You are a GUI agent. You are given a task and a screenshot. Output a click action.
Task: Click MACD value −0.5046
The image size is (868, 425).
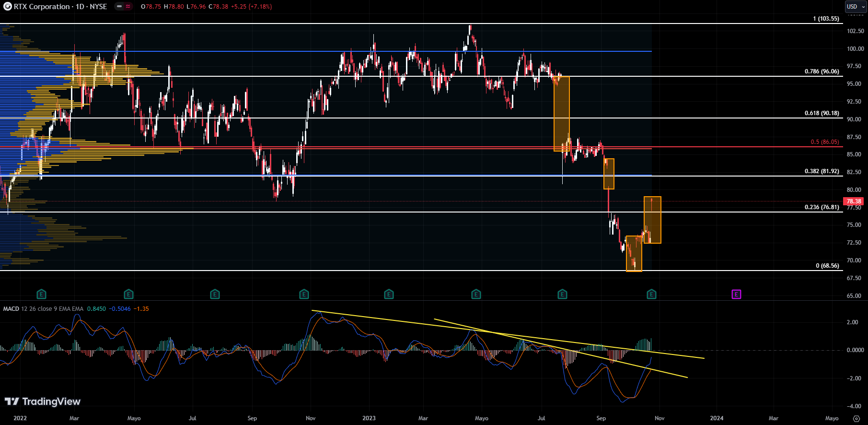[120, 309]
